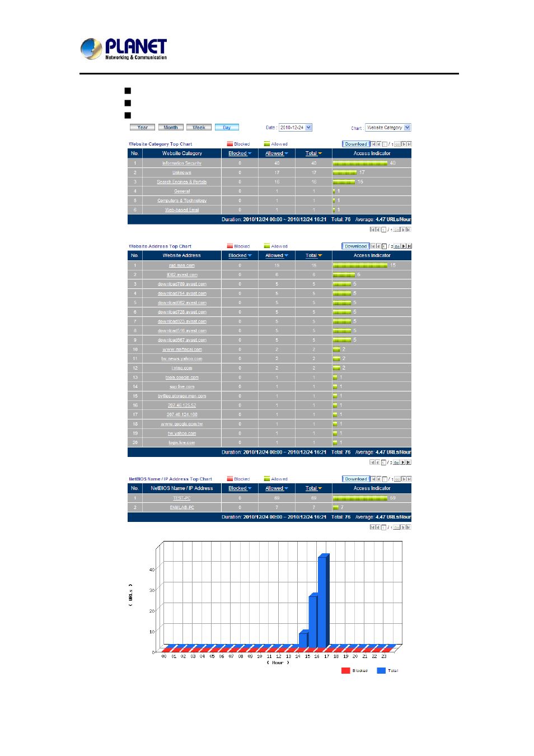534x756 pixels.
Task: Go to next page in Website Category chart header
Action: tap(404, 144)
